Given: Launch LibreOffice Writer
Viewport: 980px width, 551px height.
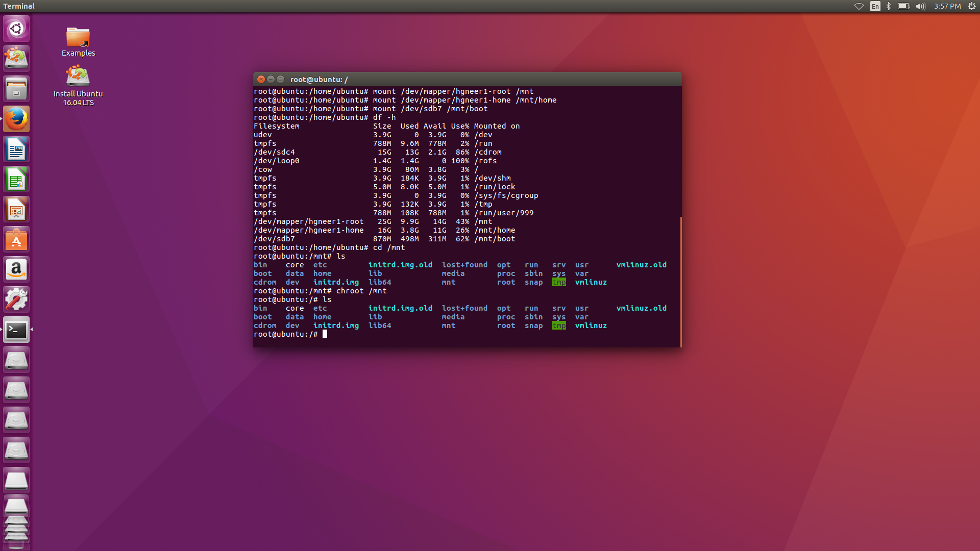Looking at the screenshot, I should click(x=16, y=148).
